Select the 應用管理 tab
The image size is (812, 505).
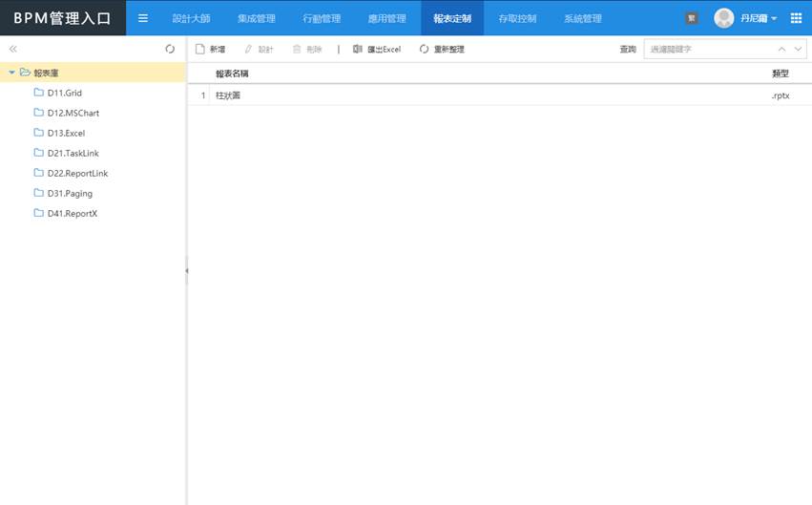click(386, 19)
